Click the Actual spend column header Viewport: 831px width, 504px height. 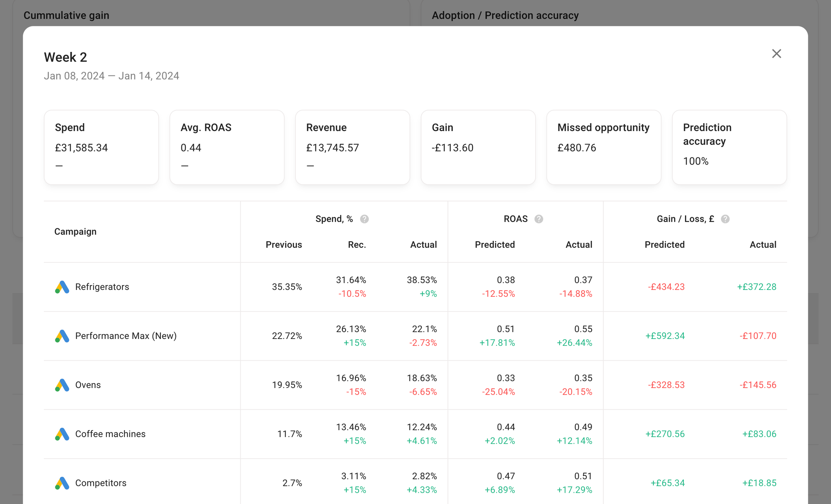(x=424, y=244)
